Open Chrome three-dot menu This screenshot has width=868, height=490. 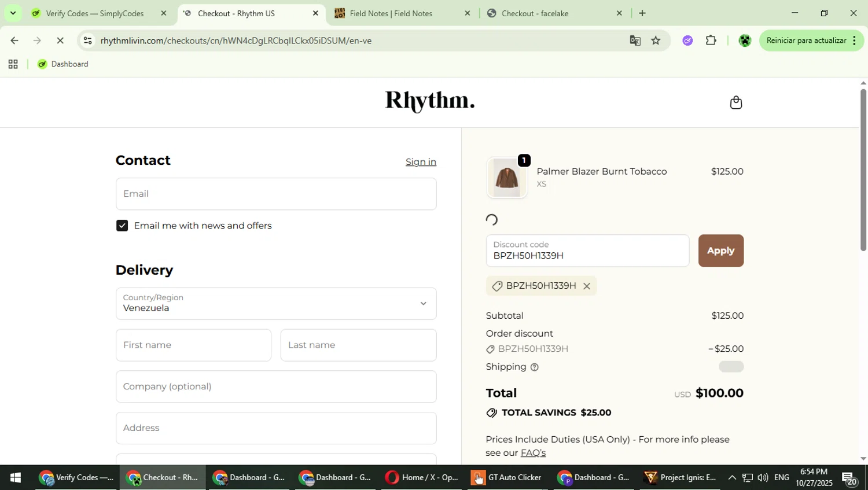coord(854,40)
